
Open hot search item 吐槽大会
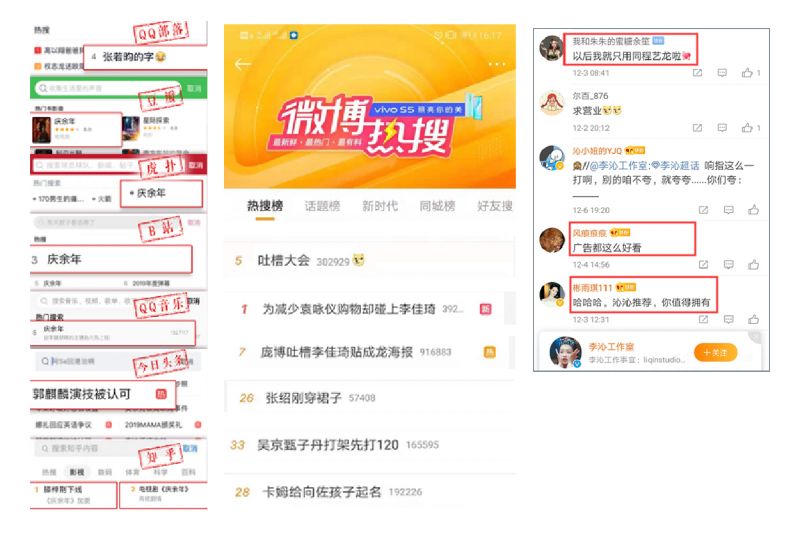click(x=284, y=261)
